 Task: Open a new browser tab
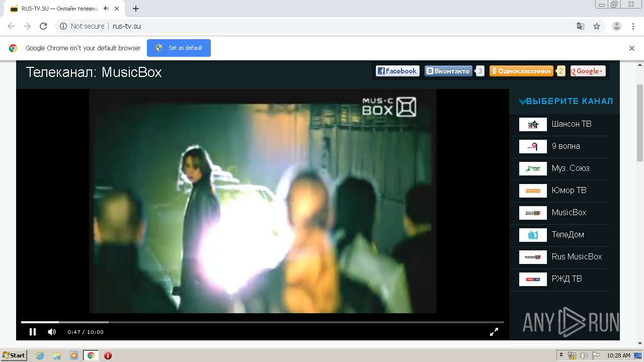[x=136, y=9]
